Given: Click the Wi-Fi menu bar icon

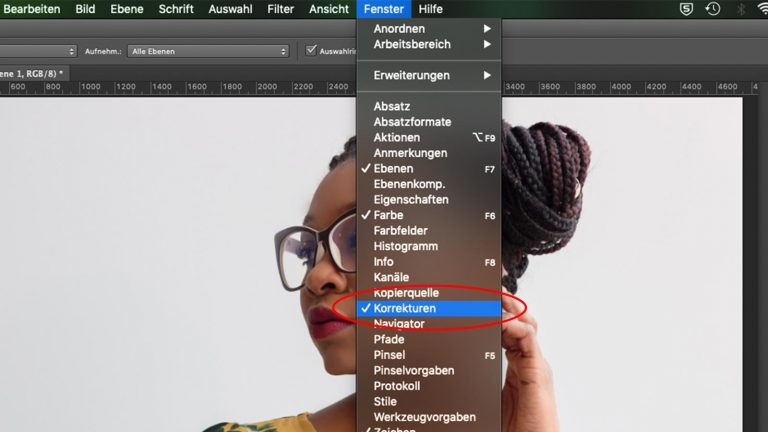Looking at the screenshot, I should tap(763, 9).
